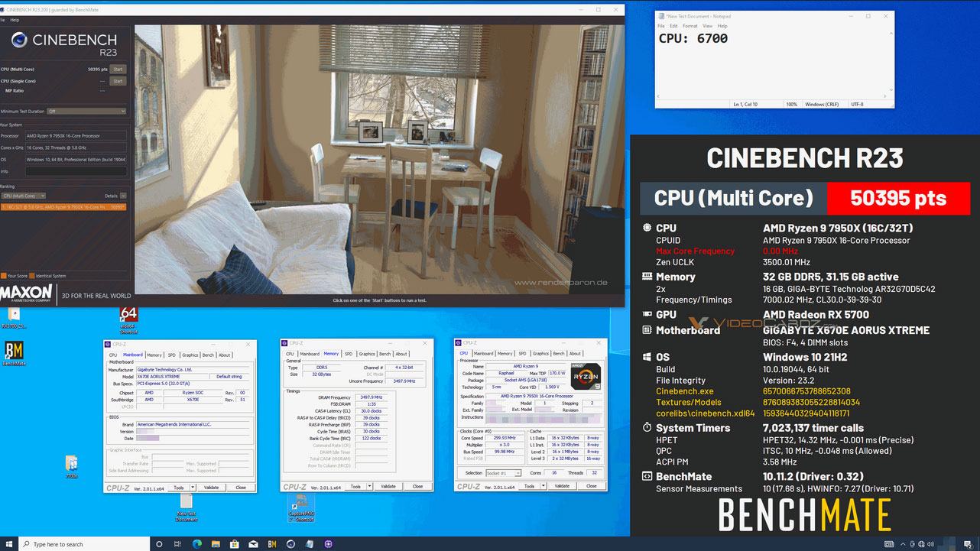Screen dimensions: 980x551
Task: Click the Info field in Cinebench
Action: point(76,171)
